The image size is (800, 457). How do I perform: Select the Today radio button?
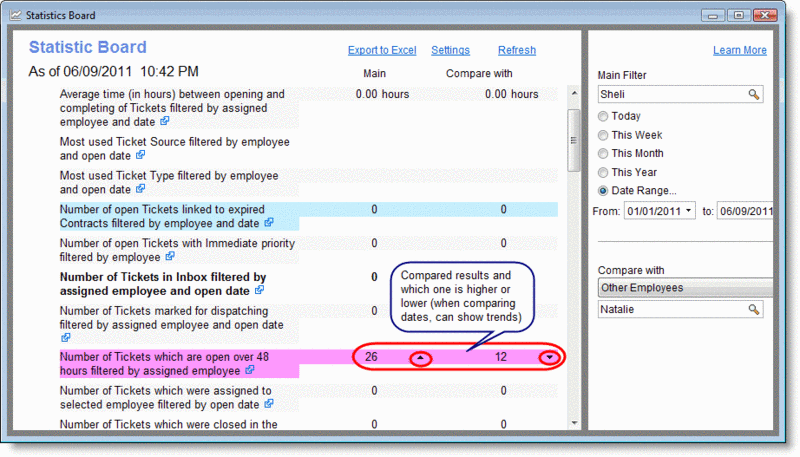tap(603, 116)
